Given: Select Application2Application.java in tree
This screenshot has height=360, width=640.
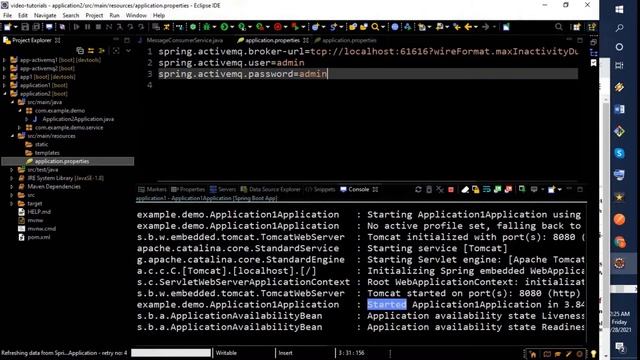Looking at the screenshot, I should (78, 119).
